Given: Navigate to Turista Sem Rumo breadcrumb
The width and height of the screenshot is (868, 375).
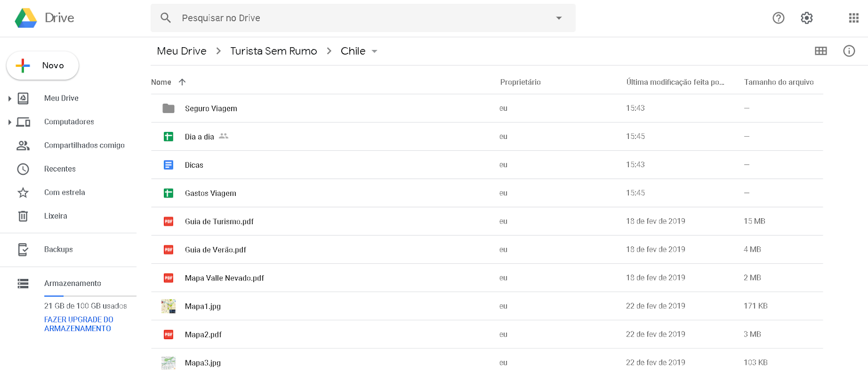Looking at the screenshot, I should click(273, 50).
